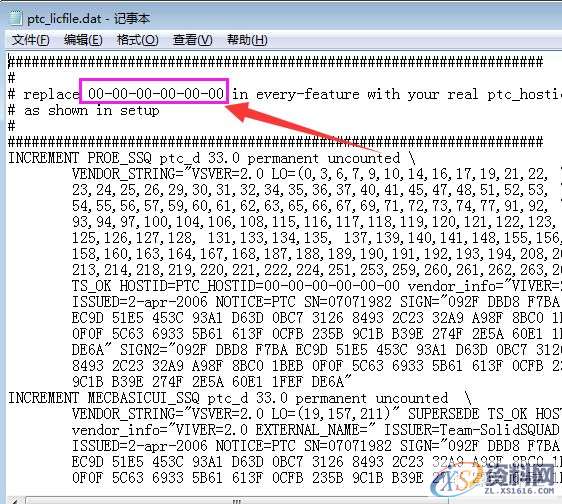Click 'INCREMENT MECBASICUI_SSQ' line
Screen dimensions: 562x504
coord(240,398)
